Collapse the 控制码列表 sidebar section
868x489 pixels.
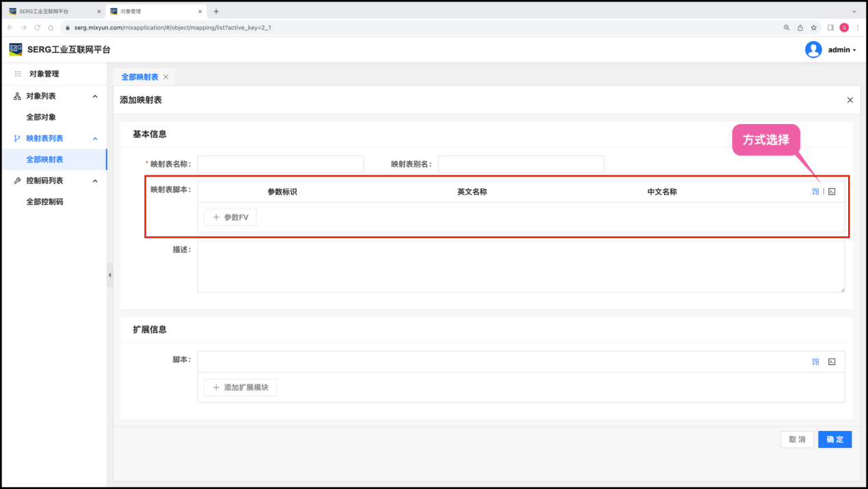(95, 181)
